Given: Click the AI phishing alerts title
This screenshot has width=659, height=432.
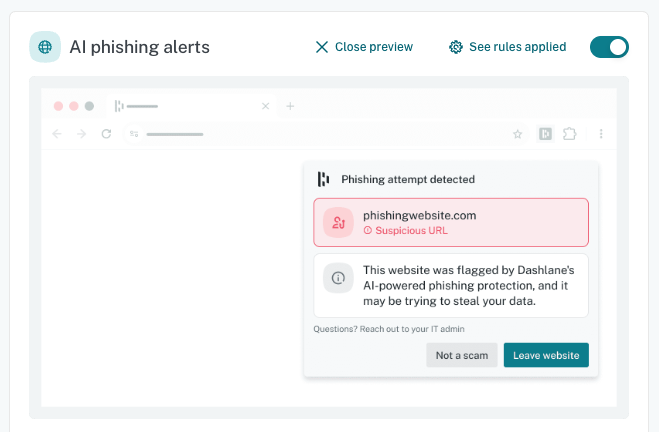Looking at the screenshot, I should tap(140, 47).
